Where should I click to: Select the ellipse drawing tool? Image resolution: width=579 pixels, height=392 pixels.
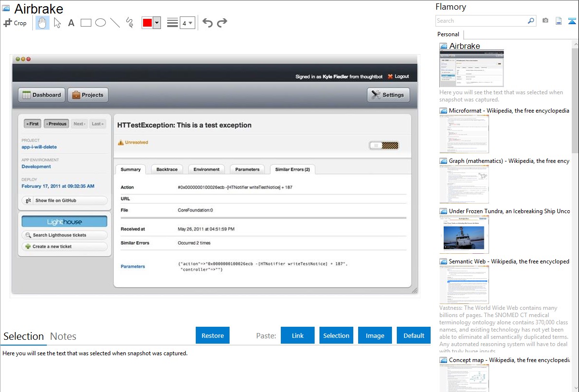pos(101,23)
